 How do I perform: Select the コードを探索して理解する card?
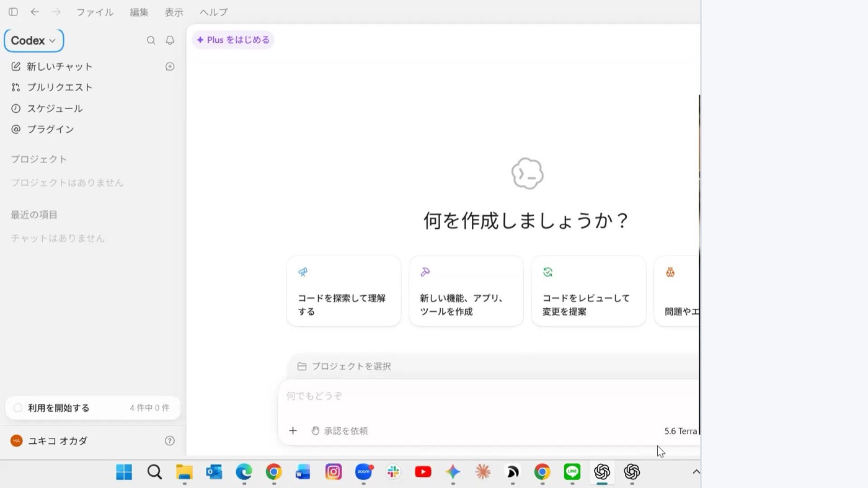point(343,291)
